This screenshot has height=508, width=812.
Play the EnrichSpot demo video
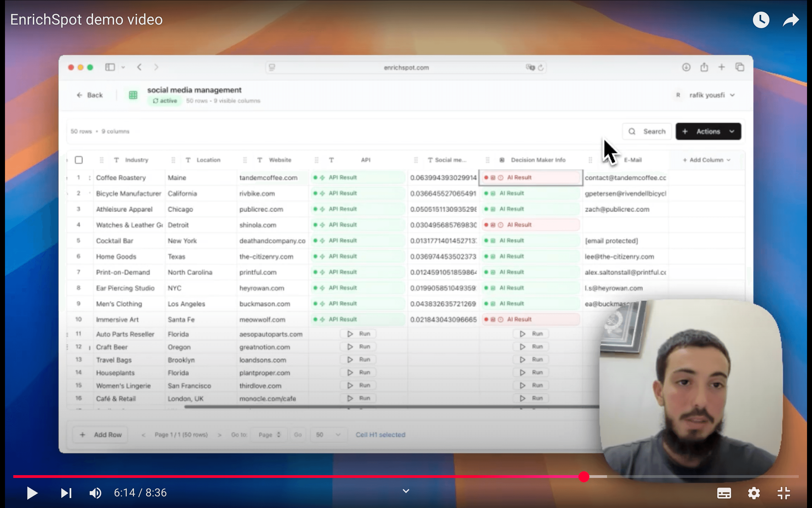point(32,493)
